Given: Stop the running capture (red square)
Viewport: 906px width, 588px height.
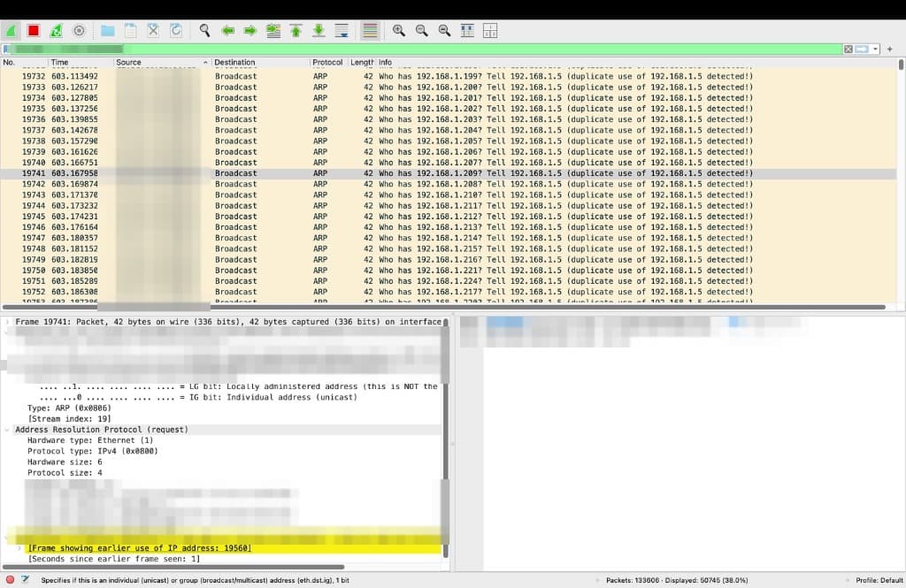Looking at the screenshot, I should coord(34,31).
